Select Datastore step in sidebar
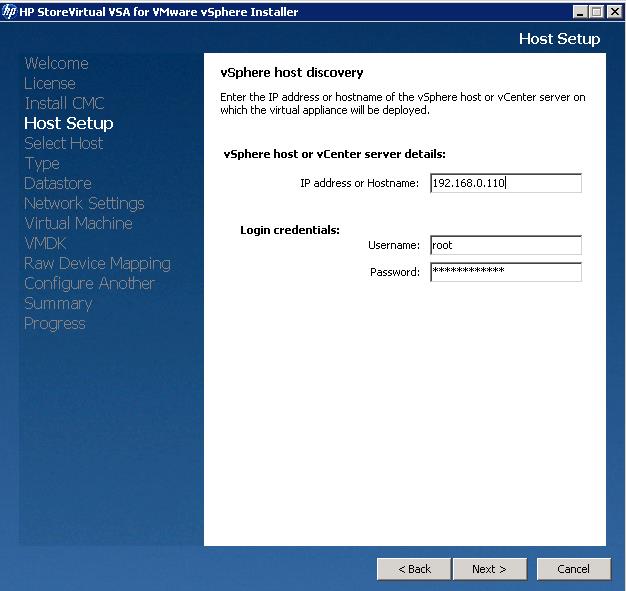 [58, 183]
